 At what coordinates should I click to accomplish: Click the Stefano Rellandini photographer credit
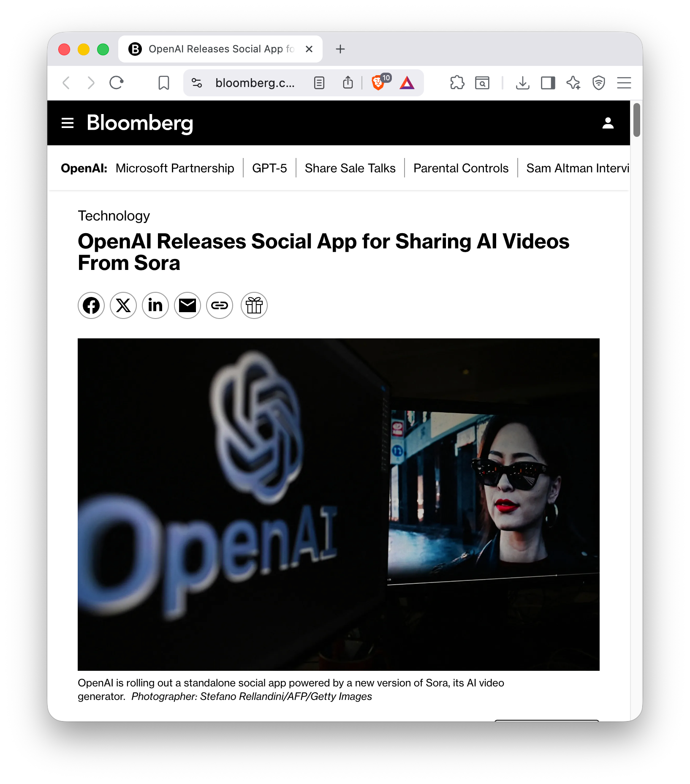pyautogui.click(x=252, y=697)
